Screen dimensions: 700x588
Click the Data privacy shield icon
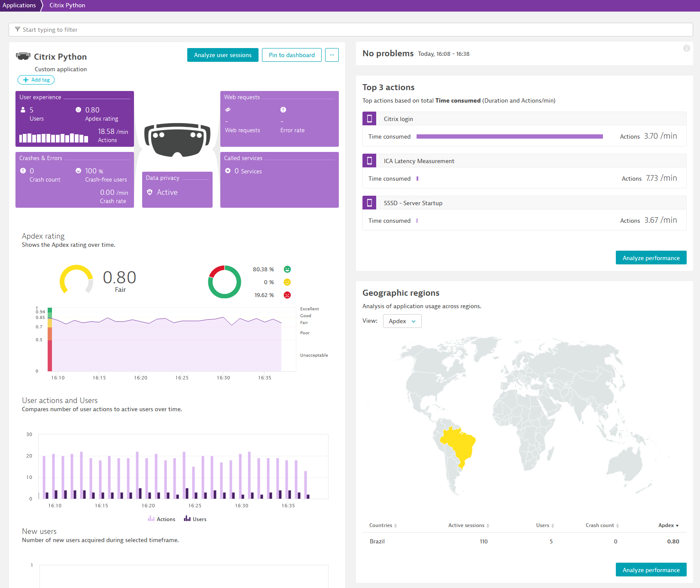[150, 192]
